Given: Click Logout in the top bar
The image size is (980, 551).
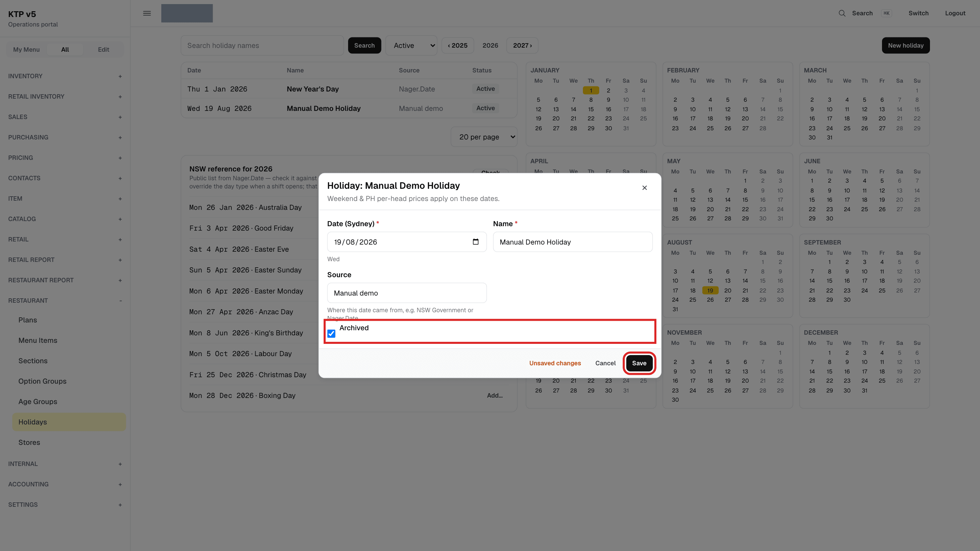Looking at the screenshot, I should pos(955,13).
